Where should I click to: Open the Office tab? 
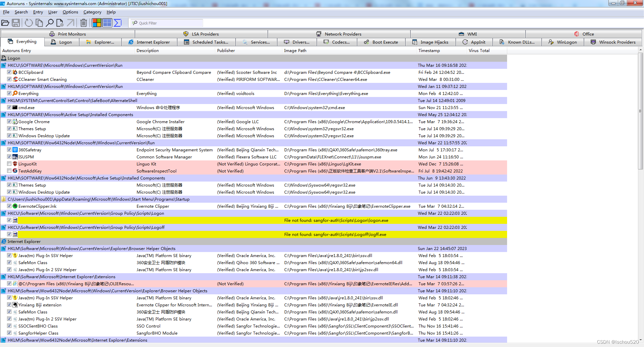(x=584, y=34)
